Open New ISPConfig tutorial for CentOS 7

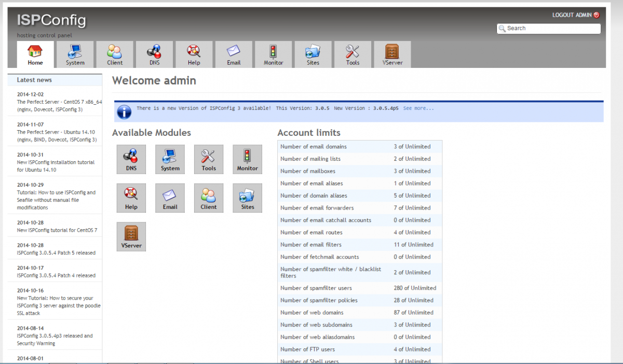pyautogui.click(x=57, y=230)
